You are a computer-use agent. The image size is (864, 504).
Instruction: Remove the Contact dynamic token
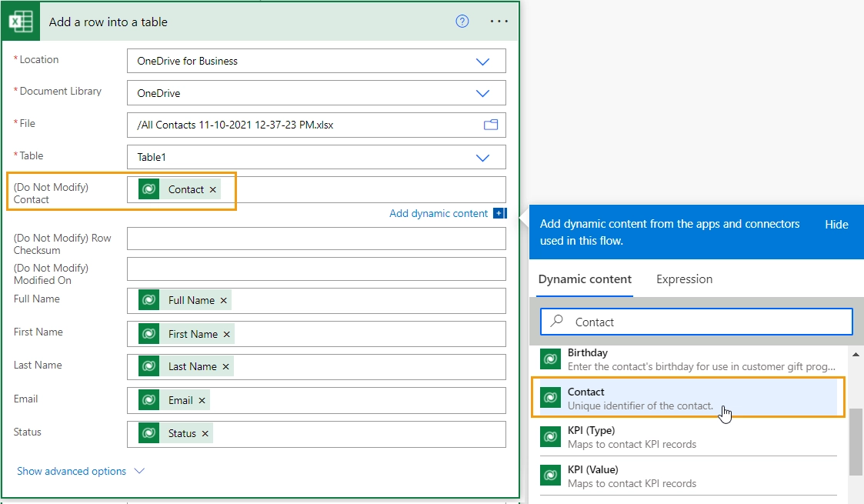point(212,189)
